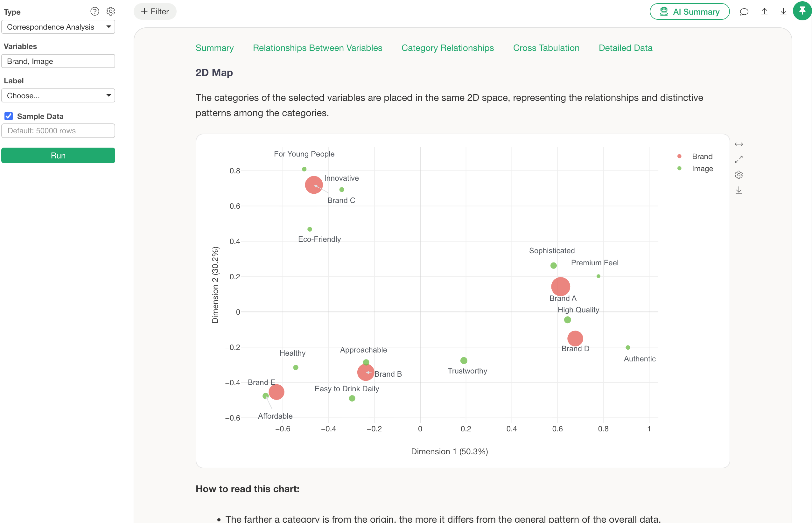812x523 pixels.
Task: Click the chart fullscreen diagonal arrows icon
Action: click(738, 159)
